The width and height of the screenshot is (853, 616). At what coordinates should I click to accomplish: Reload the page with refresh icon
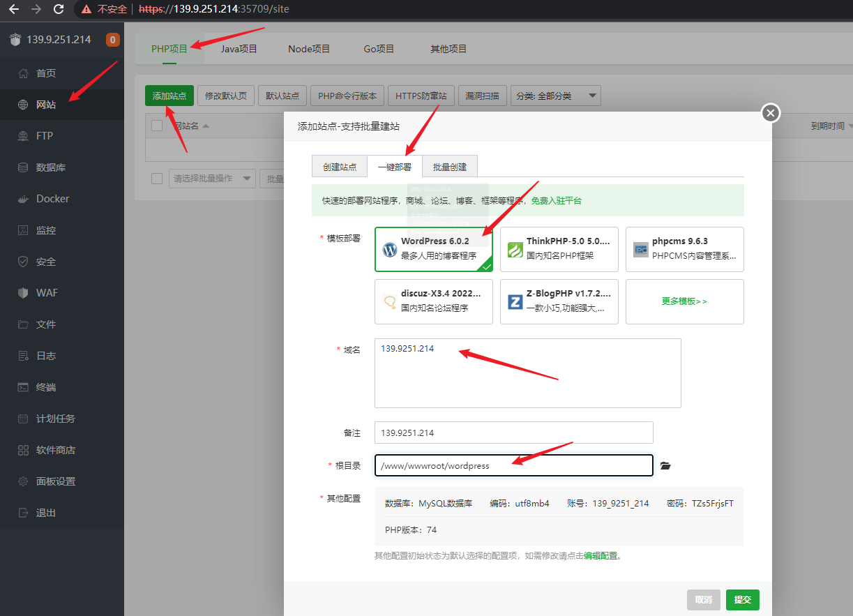click(x=59, y=9)
